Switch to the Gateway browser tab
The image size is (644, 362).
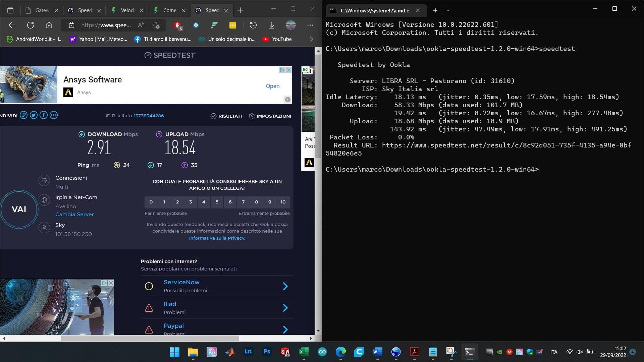(x=42, y=10)
